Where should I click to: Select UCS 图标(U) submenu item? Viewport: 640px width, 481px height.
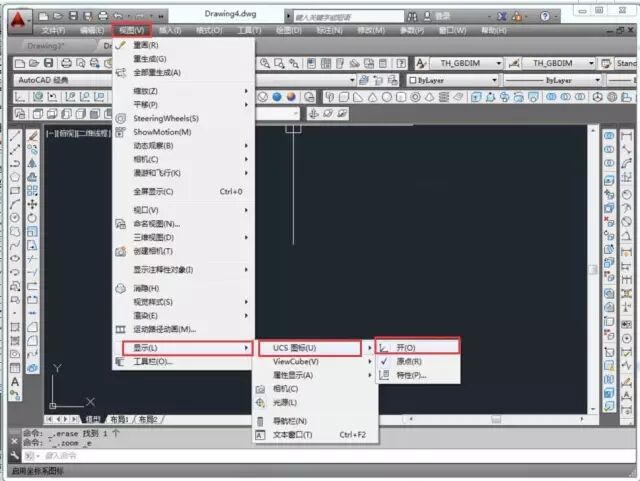pyautogui.click(x=310, y=348)
